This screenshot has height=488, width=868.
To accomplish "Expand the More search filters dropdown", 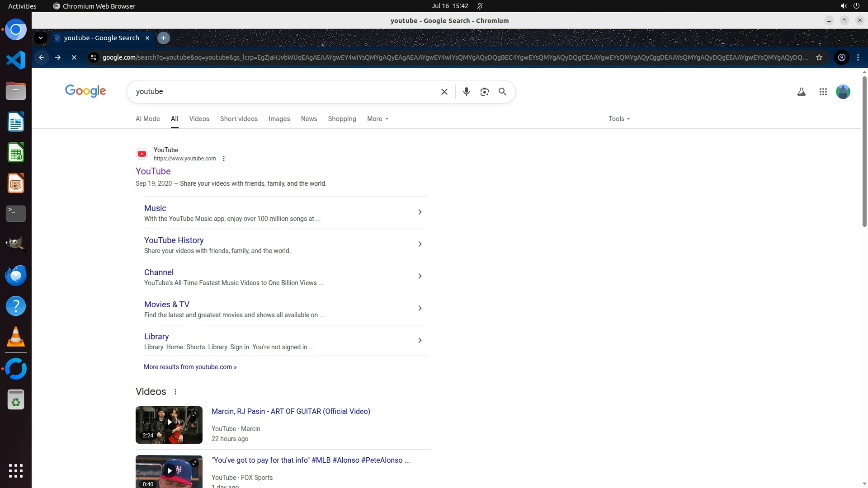I will 377,119.
